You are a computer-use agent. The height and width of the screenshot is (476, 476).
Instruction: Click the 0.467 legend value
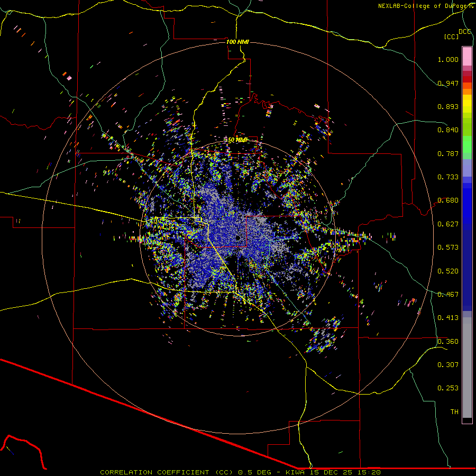click(448, 295)
